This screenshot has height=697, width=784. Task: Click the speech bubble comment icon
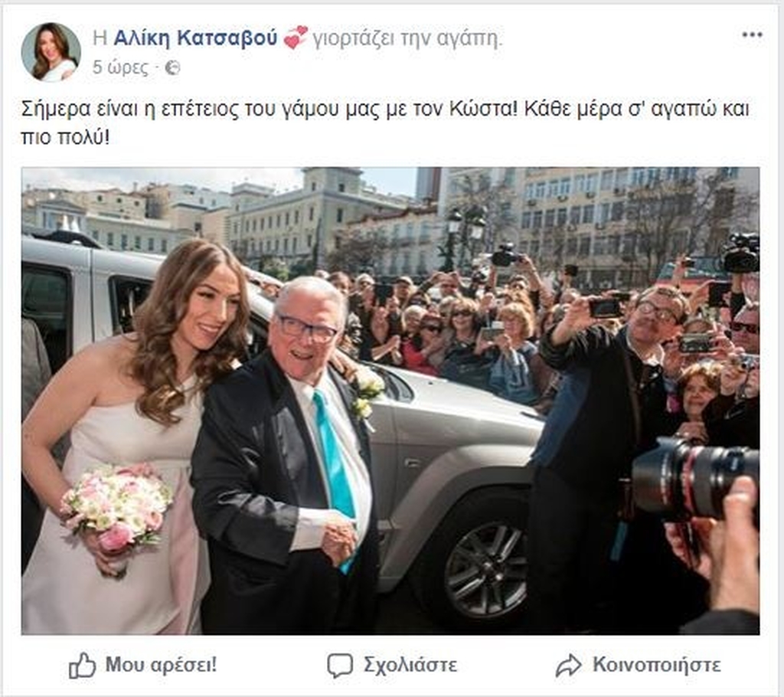point(340,666)
